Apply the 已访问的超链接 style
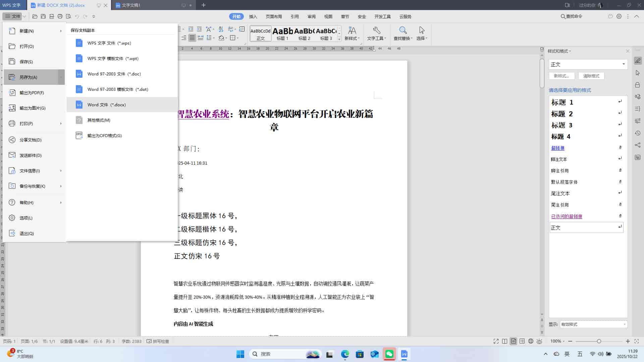Image resolution: width=644 pixels, height=362 pixels. [586, 216]
